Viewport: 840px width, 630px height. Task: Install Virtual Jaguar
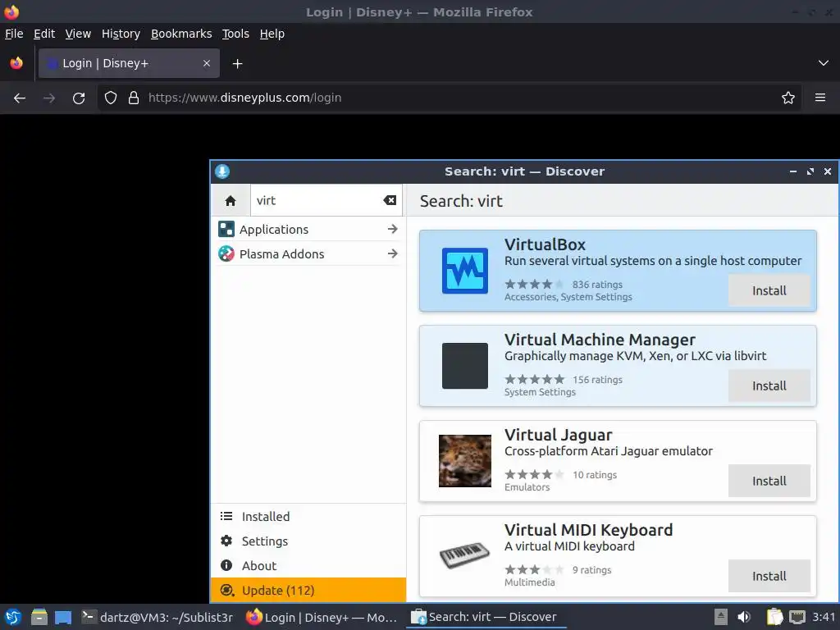pyautogui.click(x=769, y=481)
